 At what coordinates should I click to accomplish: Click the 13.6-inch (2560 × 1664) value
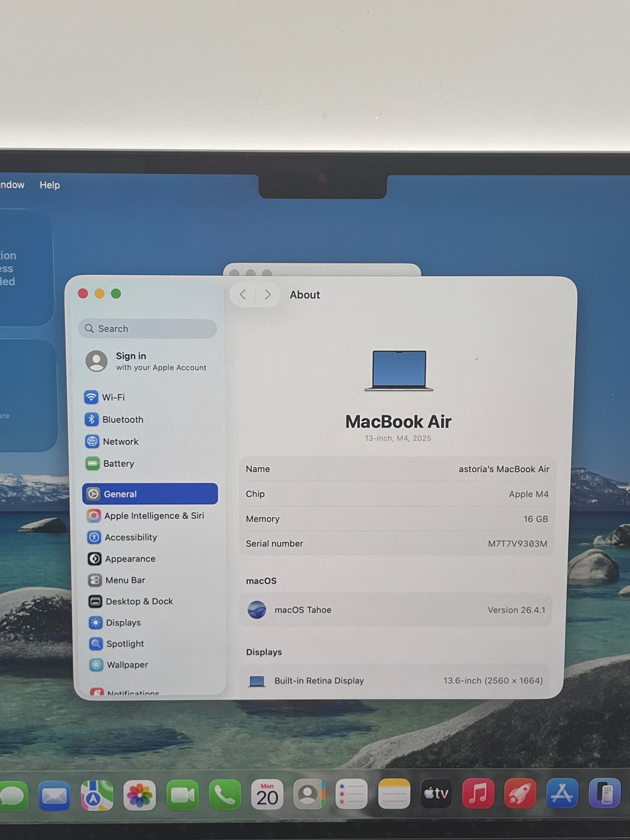pyautogui.click(x=493, y=680)
